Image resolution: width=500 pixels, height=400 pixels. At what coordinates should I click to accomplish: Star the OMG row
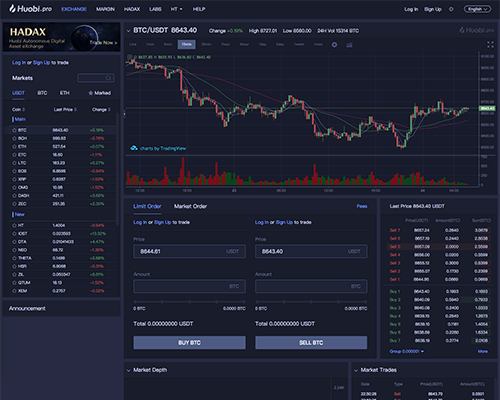(14, 187)
